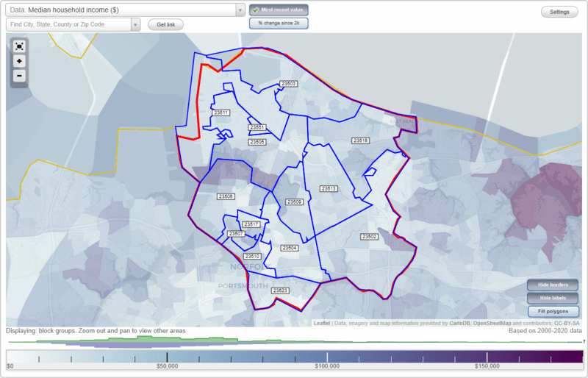Zoom in with the plus icon
Image resolution: width=588 pixels, height=378 pixels.
pos(19,61)
